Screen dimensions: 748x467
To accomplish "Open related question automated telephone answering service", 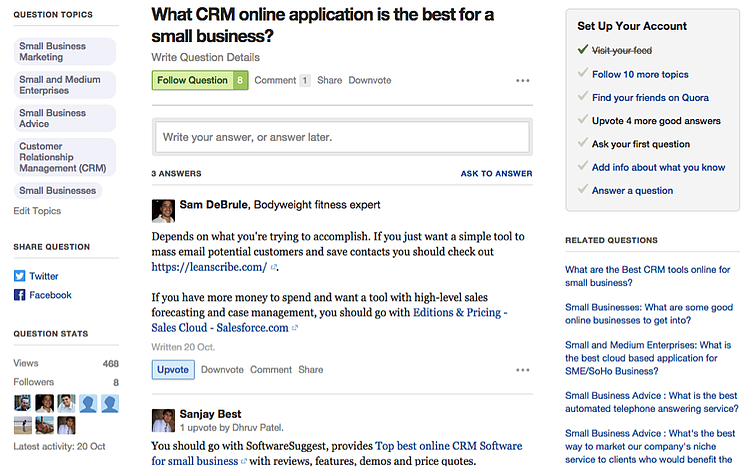I will click(x=652, y=402).
